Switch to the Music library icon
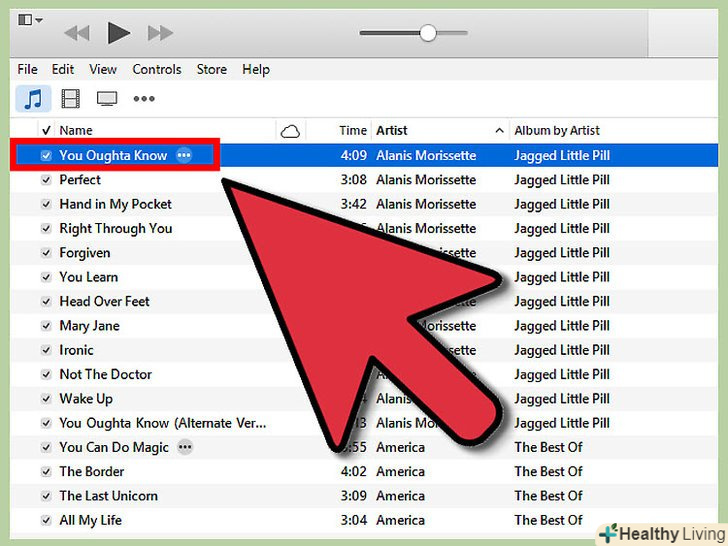The height and width of the screenshot is (546, 728). coord(33,99)
